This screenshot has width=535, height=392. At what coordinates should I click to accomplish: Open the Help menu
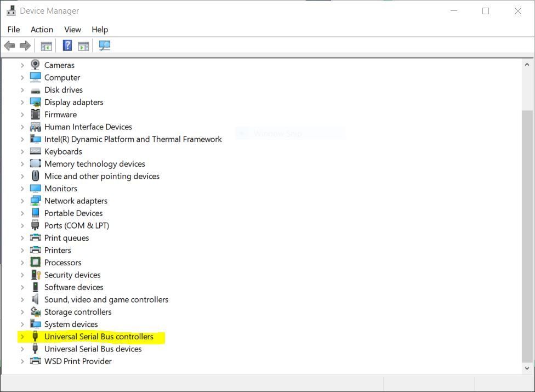[x=100, y=30]
